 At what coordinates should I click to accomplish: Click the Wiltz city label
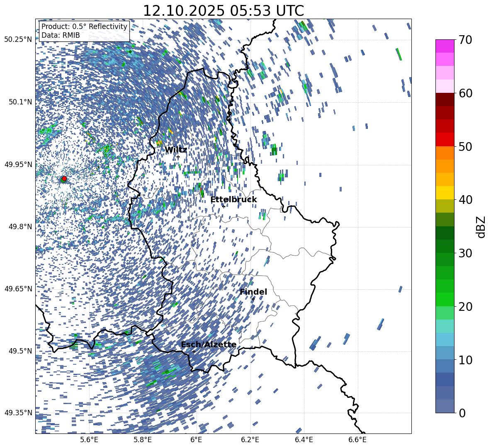tap(176, 150)
